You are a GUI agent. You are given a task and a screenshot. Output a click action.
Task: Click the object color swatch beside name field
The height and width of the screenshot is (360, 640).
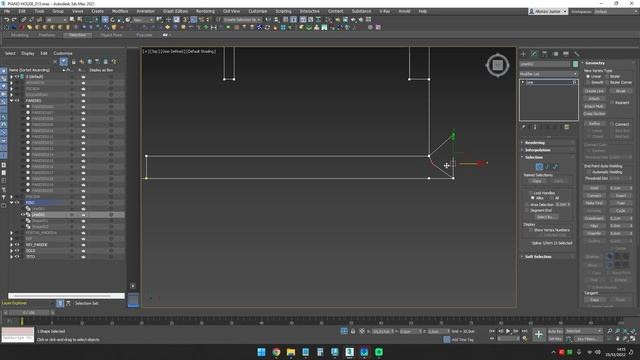[576, 64]
